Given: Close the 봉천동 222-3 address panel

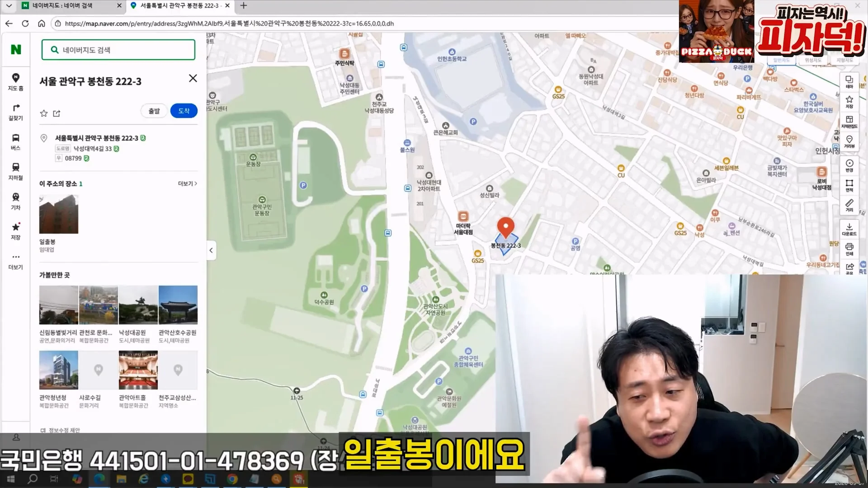Looking at the screenshot, I should coord(193,78).
